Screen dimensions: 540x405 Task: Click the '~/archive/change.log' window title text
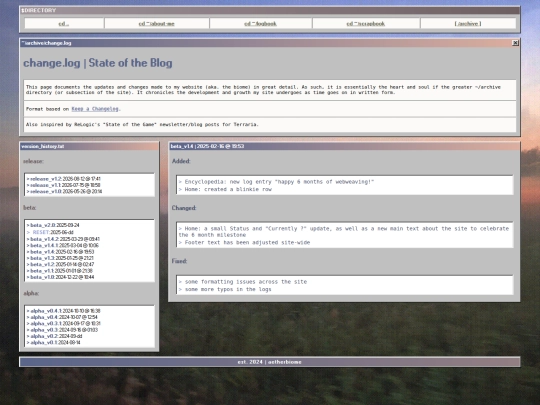(x=46, y=43)
